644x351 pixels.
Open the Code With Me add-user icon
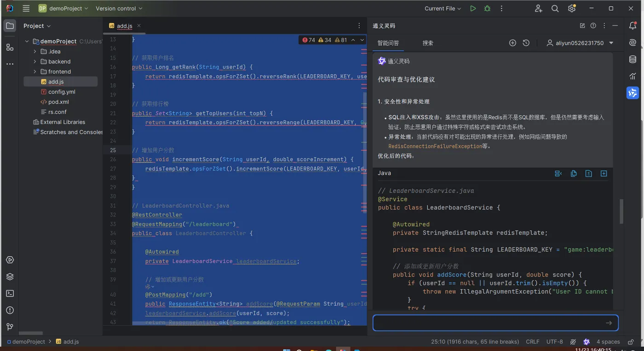point(539,8)
